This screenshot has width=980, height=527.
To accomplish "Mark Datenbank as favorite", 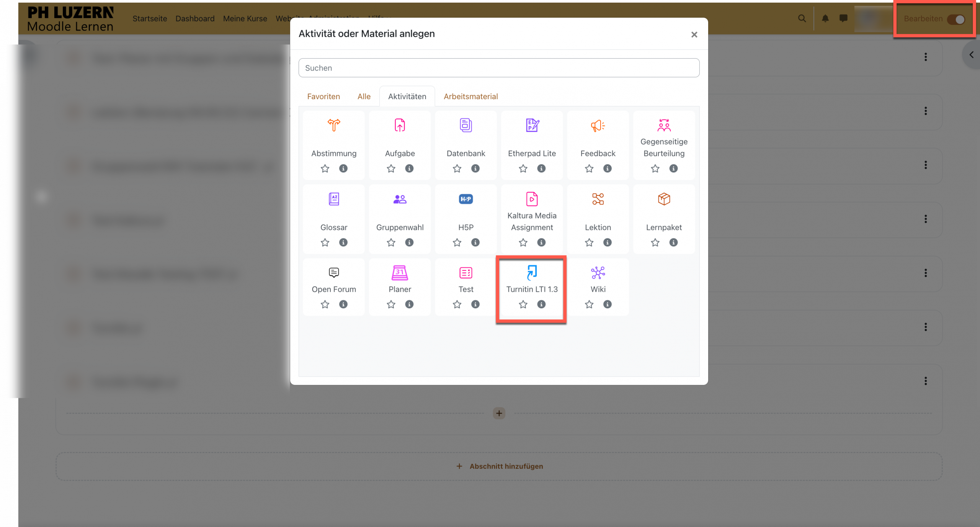I will pyautogui.click(x=457, y=169).
